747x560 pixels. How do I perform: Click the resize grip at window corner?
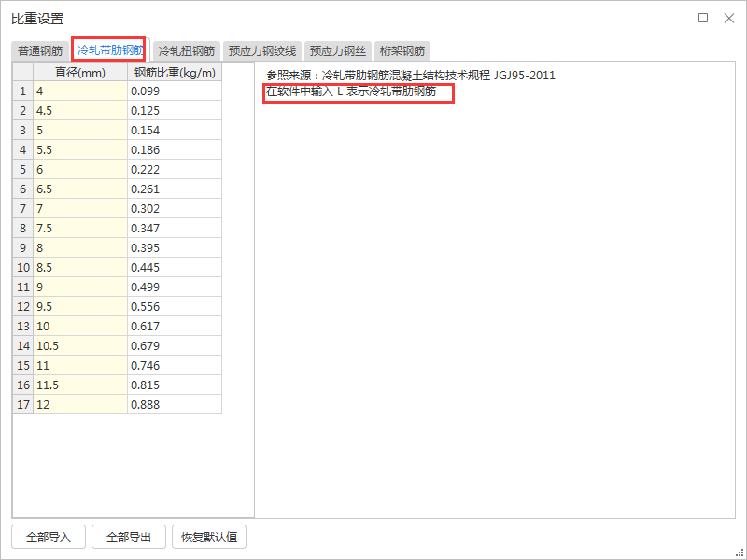(x=740, y=553)
